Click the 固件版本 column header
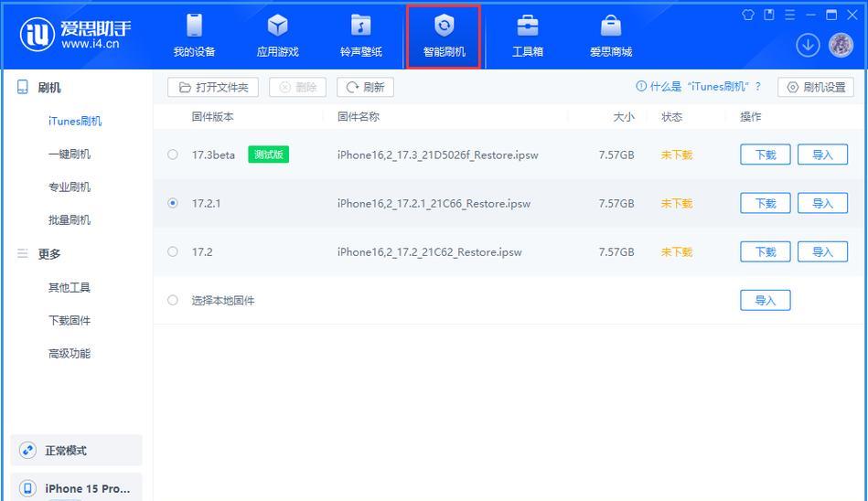 pos(213,116)
